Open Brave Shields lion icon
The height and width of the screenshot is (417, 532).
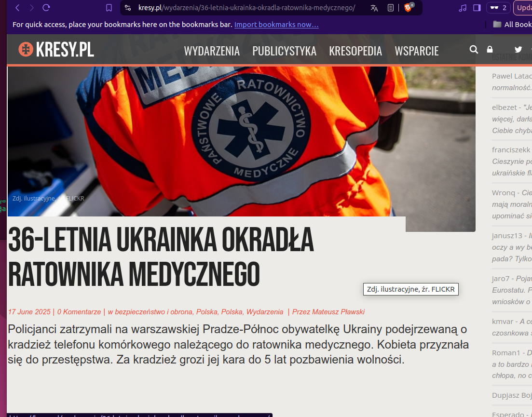point(409,7)
